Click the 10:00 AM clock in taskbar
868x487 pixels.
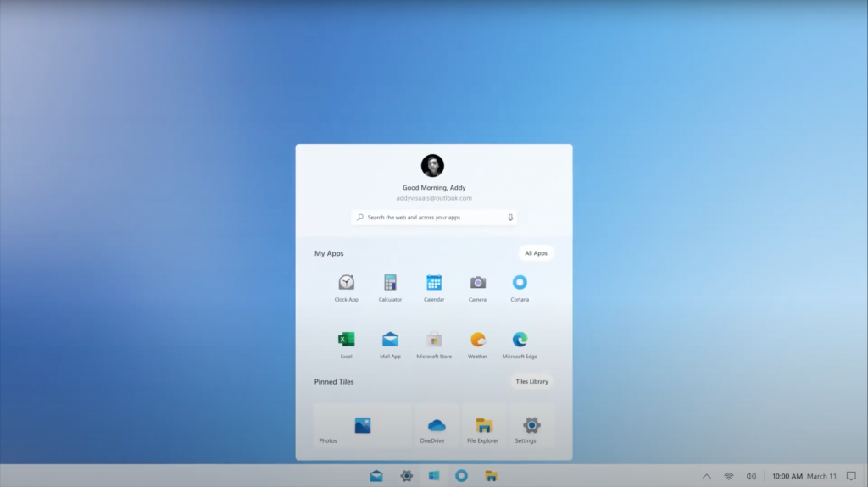point(787,476)
